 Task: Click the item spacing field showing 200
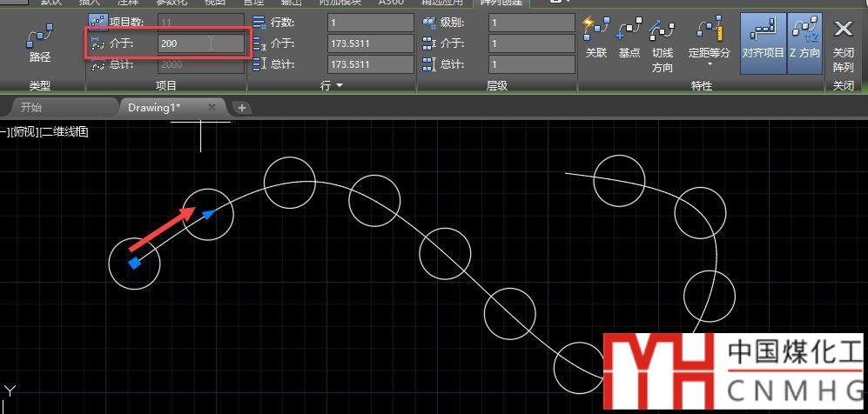pos(200,43)
